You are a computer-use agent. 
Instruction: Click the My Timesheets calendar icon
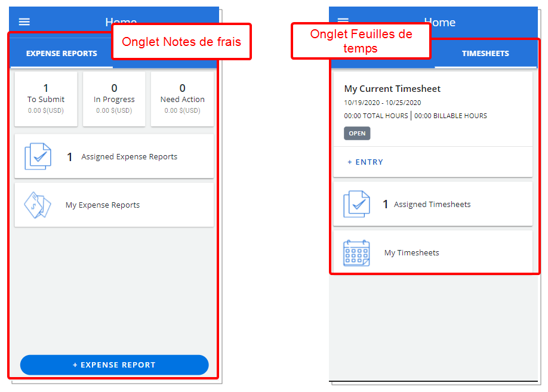click(x=356, y=253)
